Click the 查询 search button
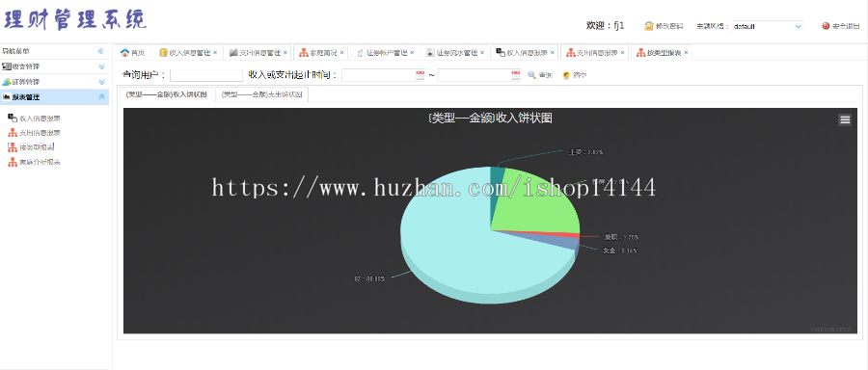 540,75
